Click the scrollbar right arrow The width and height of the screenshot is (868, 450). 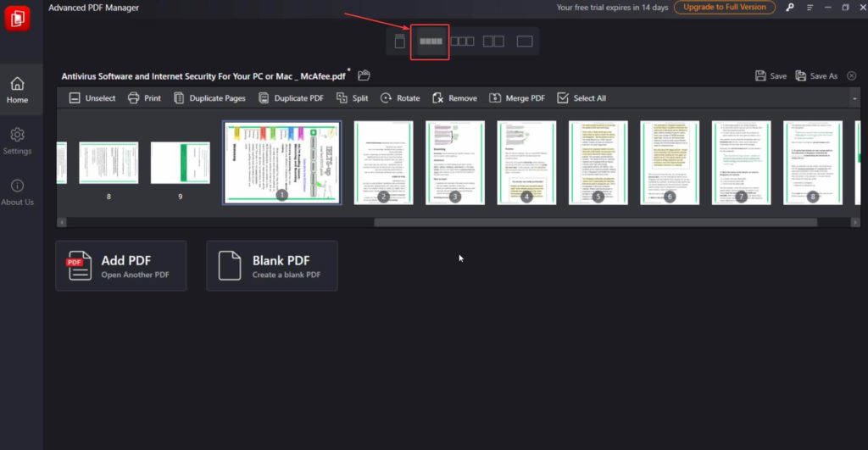(854, 222)
